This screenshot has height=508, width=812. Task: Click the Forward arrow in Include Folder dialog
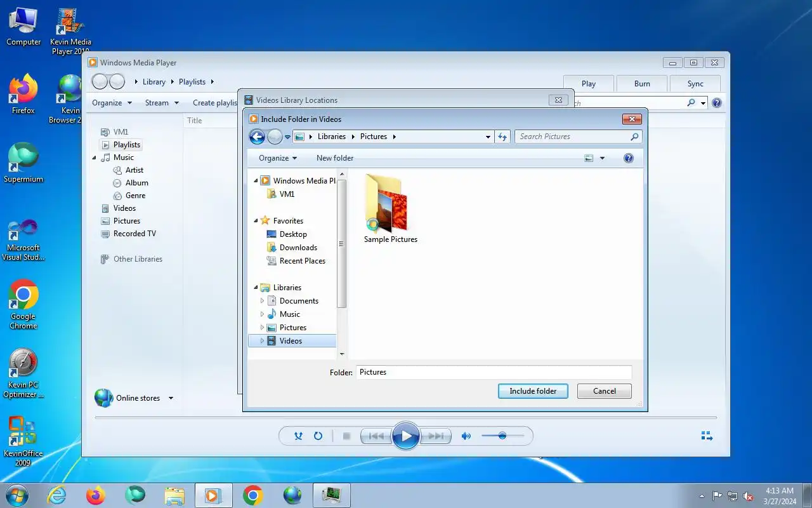pos(275,137)
